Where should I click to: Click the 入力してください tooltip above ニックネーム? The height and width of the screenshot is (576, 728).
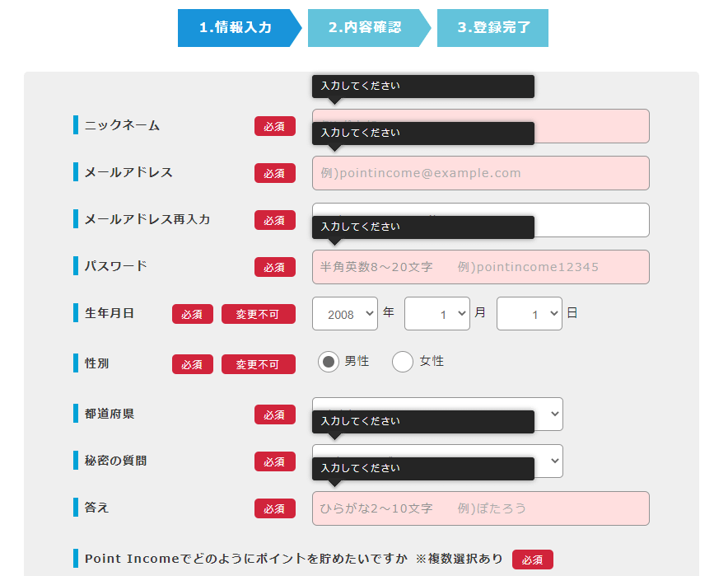click(x=422, y=86)
